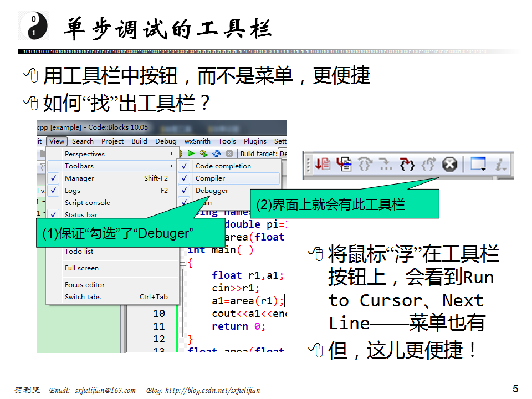Click the Todo list menu entry

(x=79, y=252)
